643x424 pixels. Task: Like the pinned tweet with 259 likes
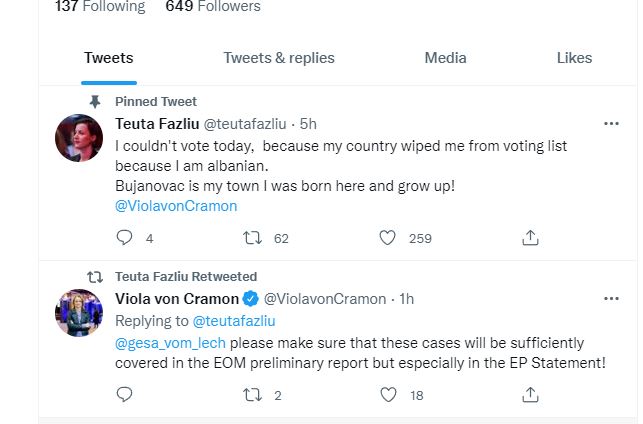tap(388, 238)
